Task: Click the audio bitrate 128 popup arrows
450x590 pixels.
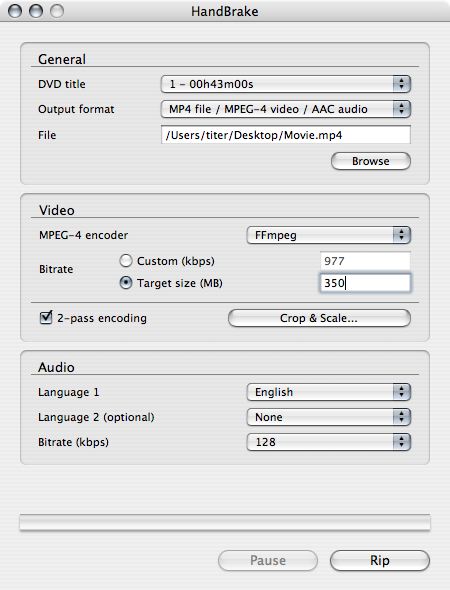Action: pyautogui.click(x=401, y=442)
